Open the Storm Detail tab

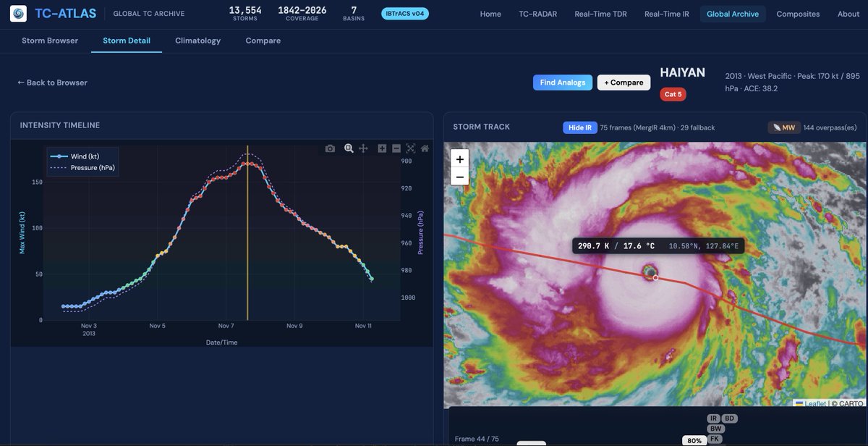point(127,41)
